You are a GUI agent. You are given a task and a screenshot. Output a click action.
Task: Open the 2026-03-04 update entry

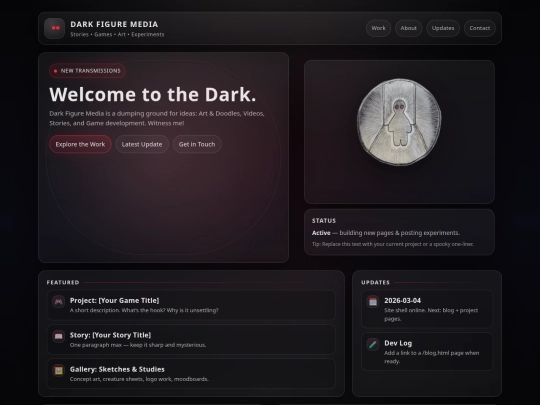[x=427, y=309]
